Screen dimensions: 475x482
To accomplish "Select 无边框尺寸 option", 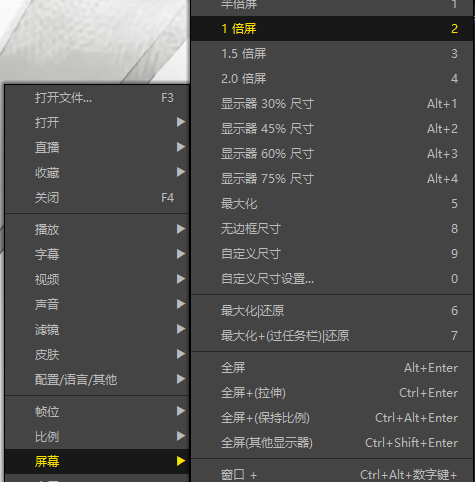I will tap(332, 229).
